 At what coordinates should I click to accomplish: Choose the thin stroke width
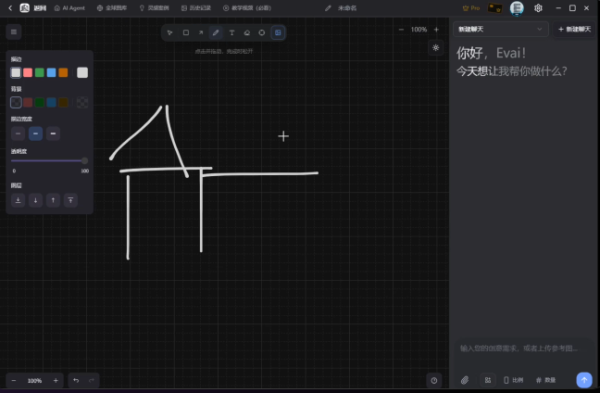[18, 134]
